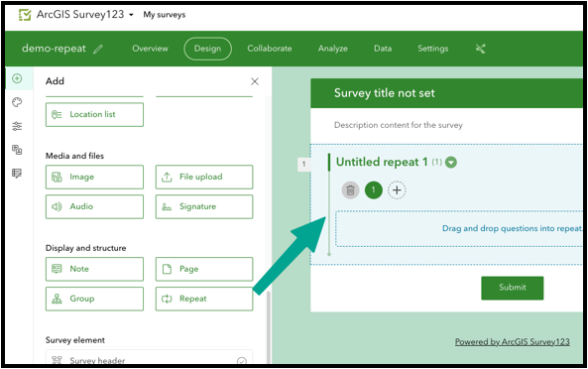Click the question number 1 badge
Image resolution: width=588 pixels, height=369 pixels.
(303, 164)
